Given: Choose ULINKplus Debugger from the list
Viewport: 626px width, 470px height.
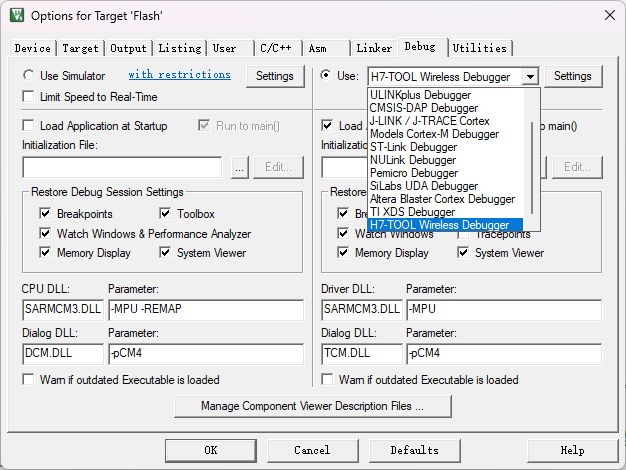Looking at the screenshot, I should 446,95.
